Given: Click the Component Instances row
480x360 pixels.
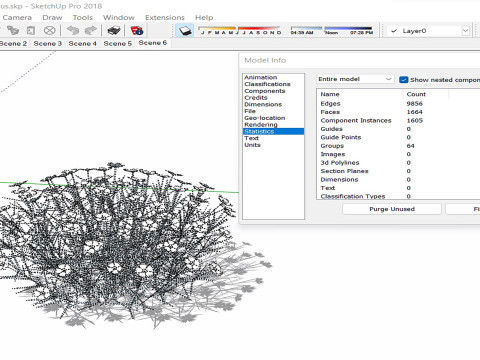Looking at the screenshot, I should click(397, 120).
